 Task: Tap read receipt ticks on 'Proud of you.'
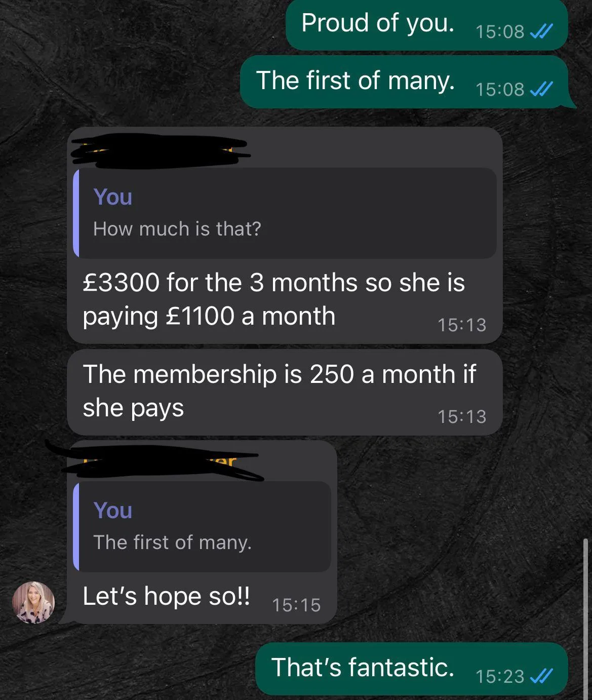(x=541, y=31)
